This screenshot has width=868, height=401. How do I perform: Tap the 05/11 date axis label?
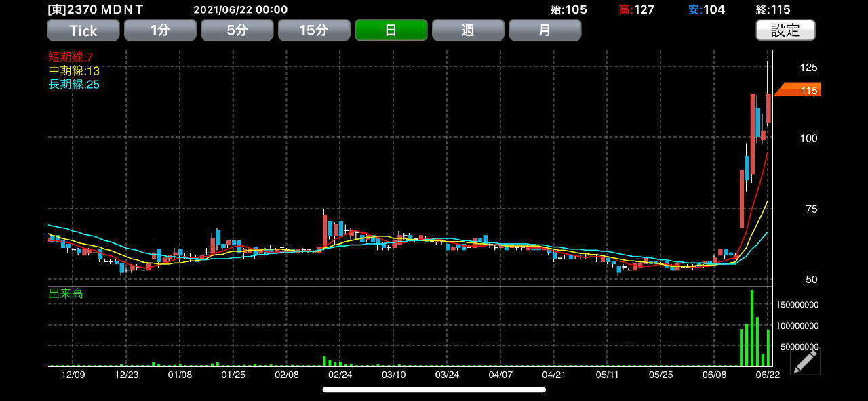coord(608,375)
